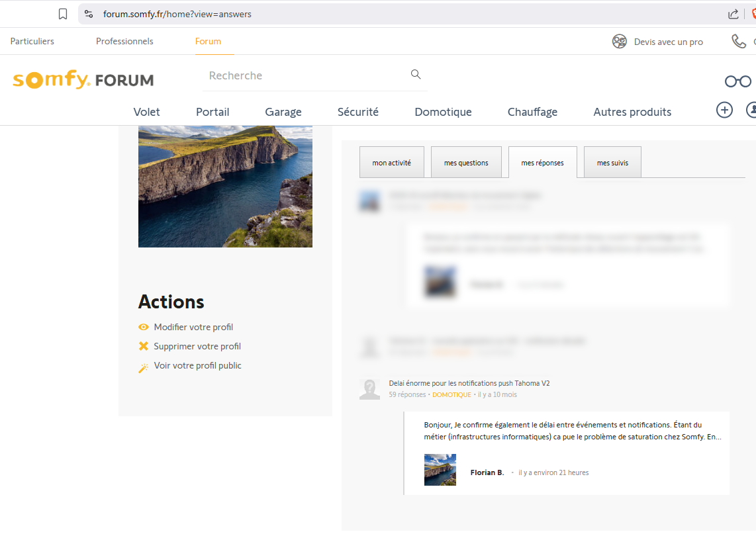
Task: Open the Volet category menu
Action: click(146, 112)
